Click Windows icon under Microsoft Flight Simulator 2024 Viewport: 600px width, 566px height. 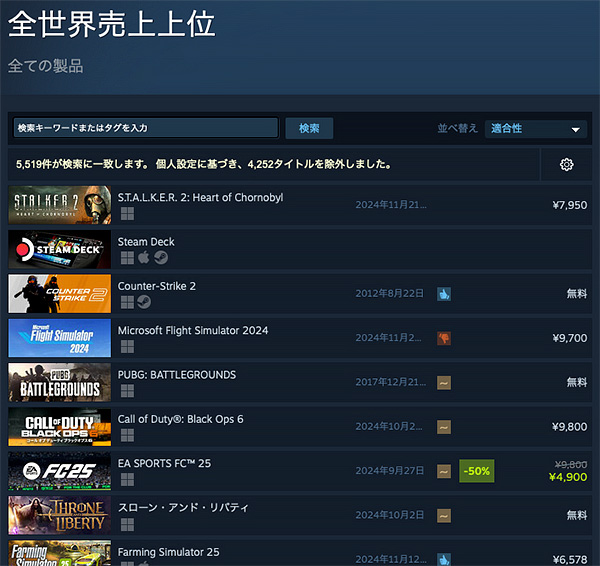click(127, 347)
